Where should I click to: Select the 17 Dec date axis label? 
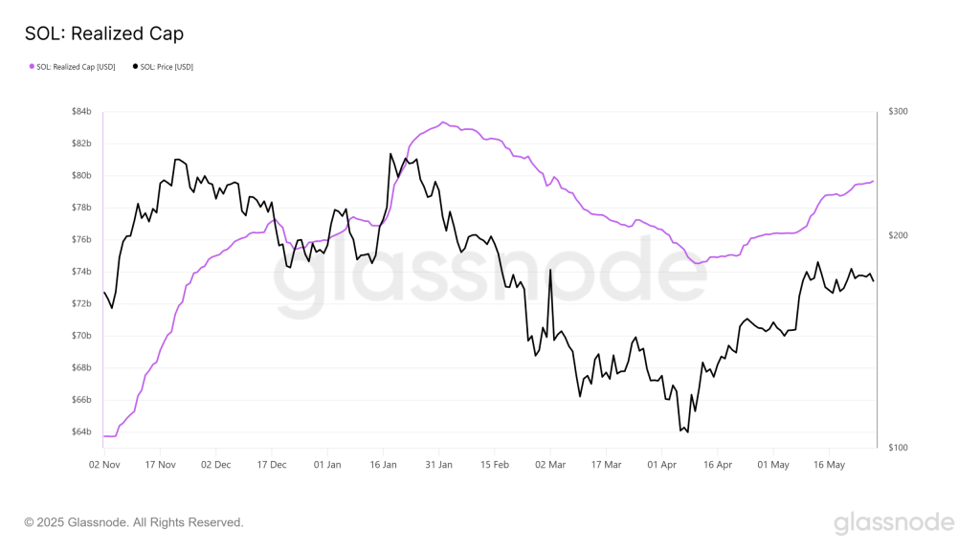pyautogui.click(x=272, y=465)
